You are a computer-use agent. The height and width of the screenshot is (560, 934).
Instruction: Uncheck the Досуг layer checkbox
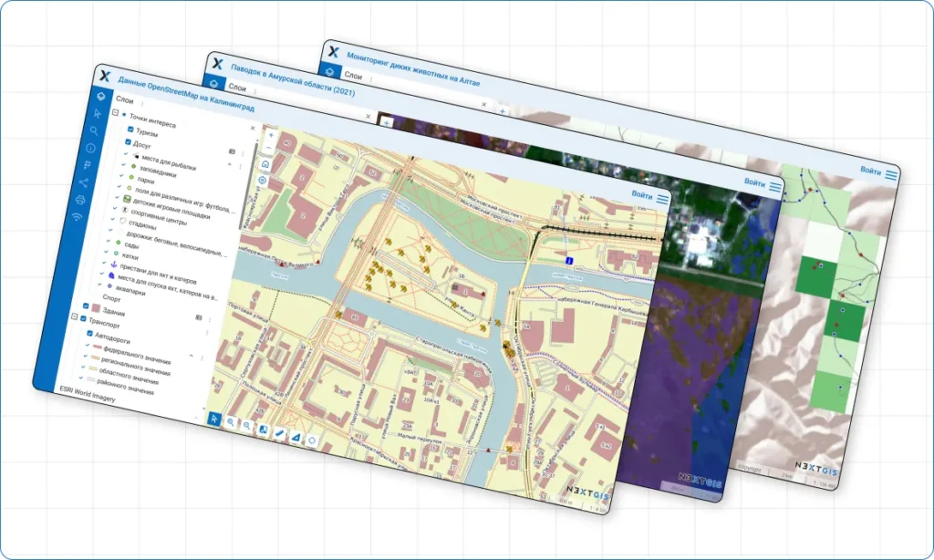128,142
